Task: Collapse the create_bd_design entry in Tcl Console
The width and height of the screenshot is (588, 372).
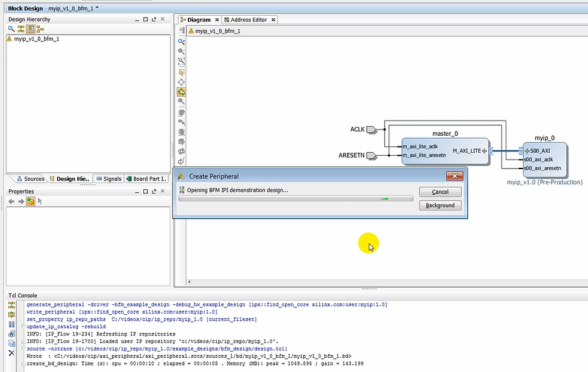Action: [24, 363]
